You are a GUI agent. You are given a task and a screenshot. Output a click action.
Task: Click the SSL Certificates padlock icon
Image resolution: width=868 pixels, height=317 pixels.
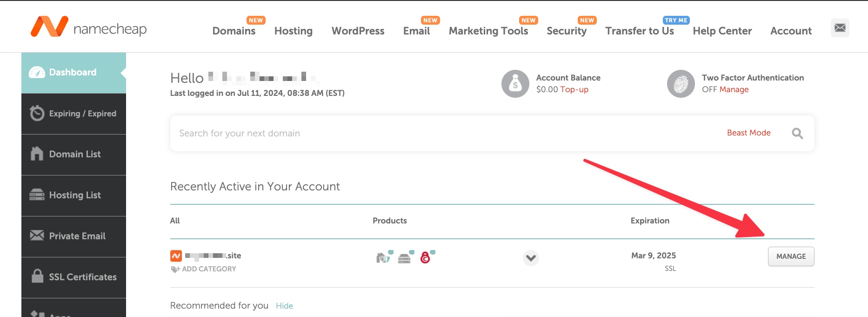[37, 276]
